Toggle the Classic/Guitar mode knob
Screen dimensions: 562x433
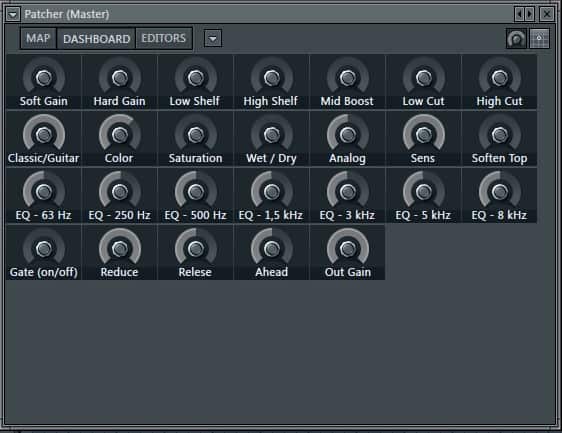[44, 134]
